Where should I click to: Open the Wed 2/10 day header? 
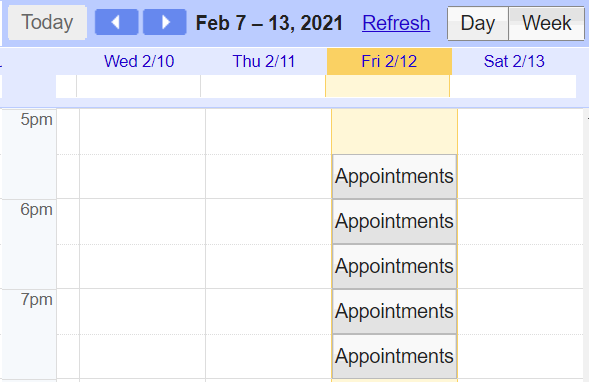[x=139, y=61]
